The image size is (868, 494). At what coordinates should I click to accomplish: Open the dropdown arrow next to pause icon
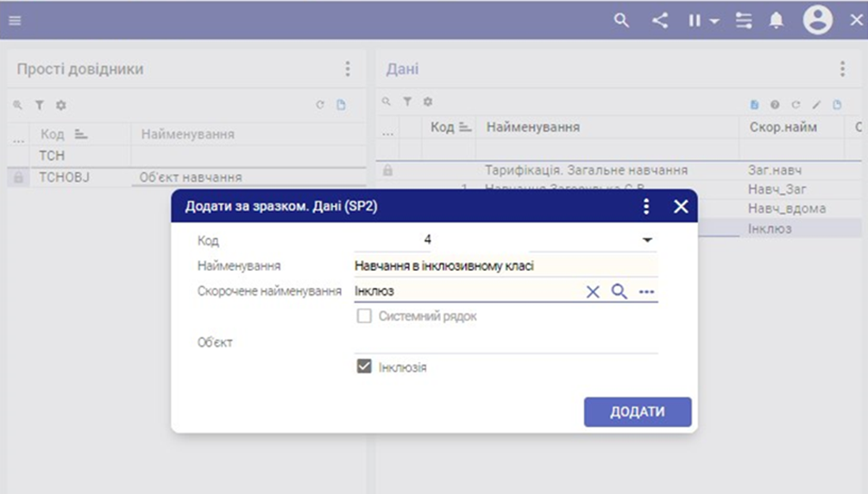click(714, 22)
